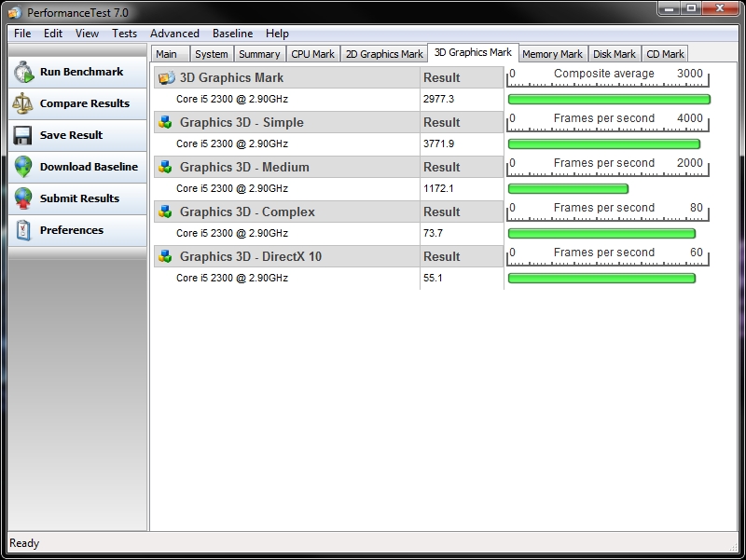Click the composite average green result bar
This screenshot has width=746, height=560.
[x=609, y=100]
